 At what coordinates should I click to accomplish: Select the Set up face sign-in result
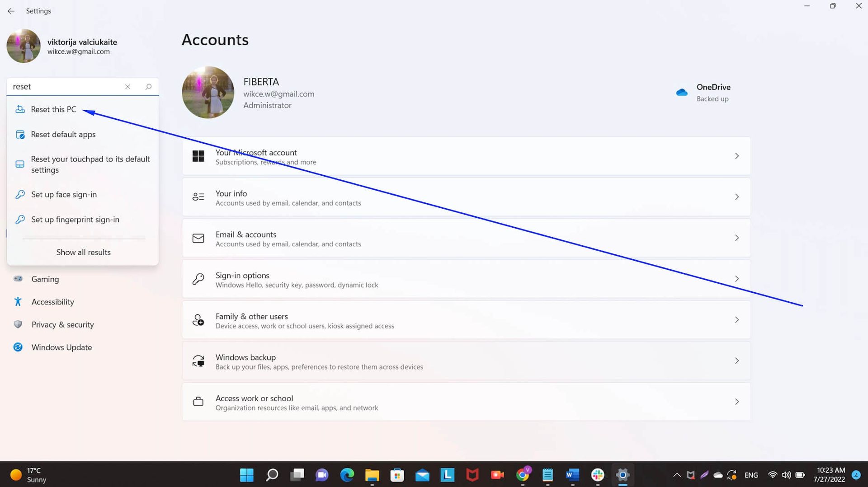pos(83,194)
